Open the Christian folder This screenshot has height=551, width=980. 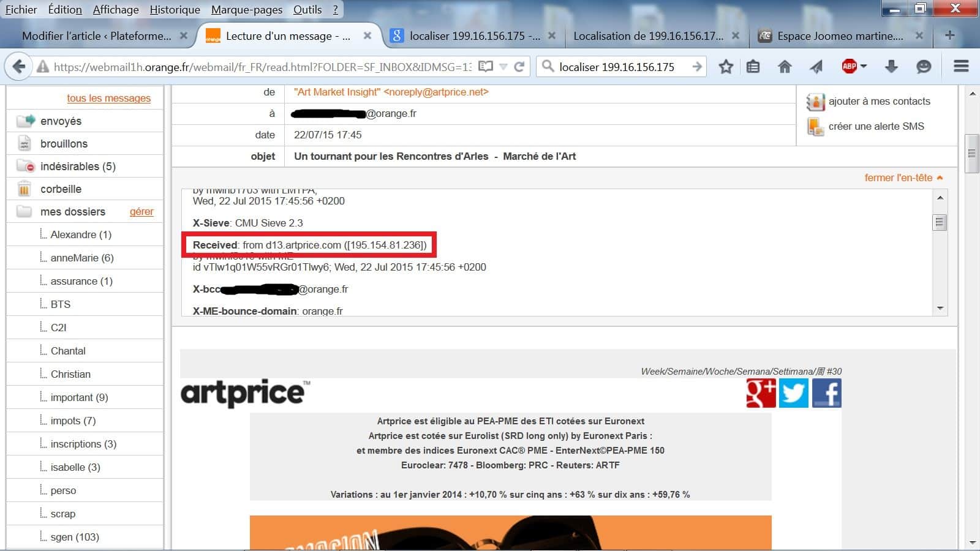70,375
